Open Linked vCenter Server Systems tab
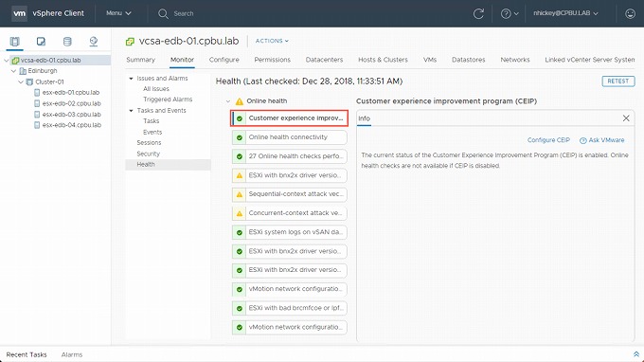The height and width of the screenshot is (362, 644). pos(590,60)
